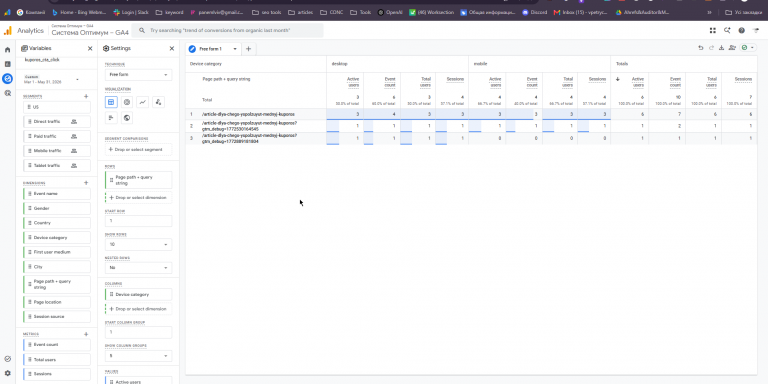The height and width of the screenshot is (384, 768).
Task: Click the Analytics search bar
Action: coord(228,30)
